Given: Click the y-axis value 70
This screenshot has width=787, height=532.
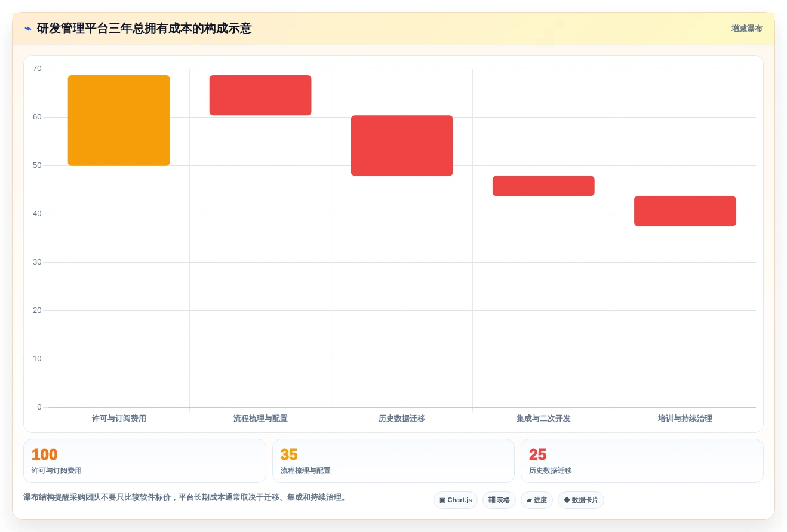Looking at the screenshot, I should click(x=37, y=69).
